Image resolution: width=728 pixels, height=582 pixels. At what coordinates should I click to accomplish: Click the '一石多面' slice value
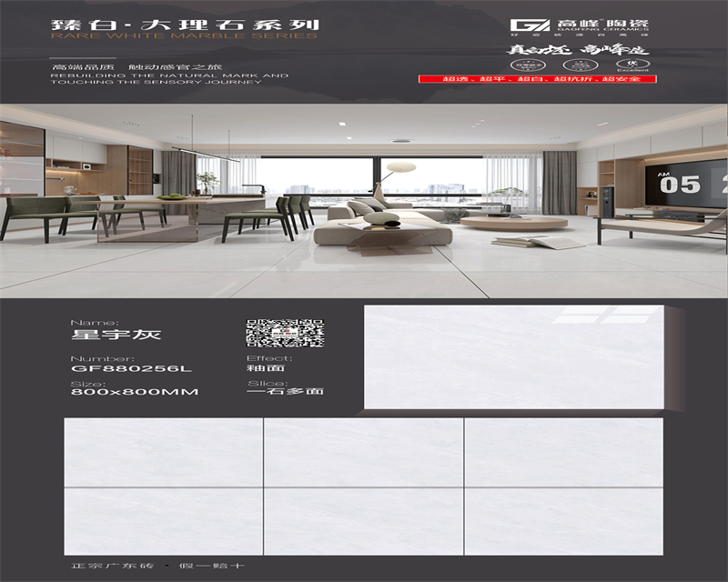pos(285,392)
